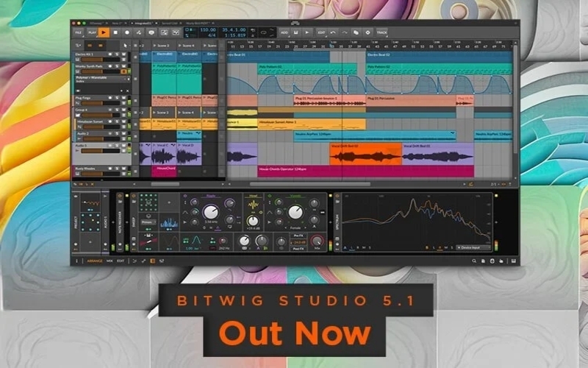Open the files browser icon in the bottom bar

tap(483, 261)
